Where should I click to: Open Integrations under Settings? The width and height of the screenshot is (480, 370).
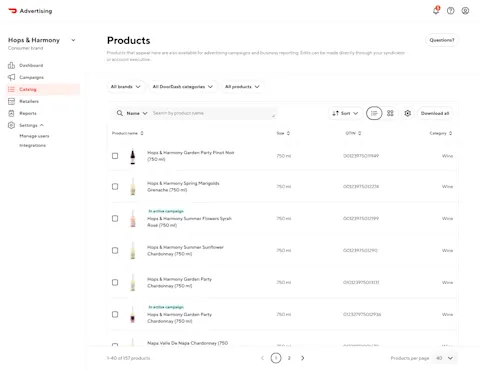point(32,145)
